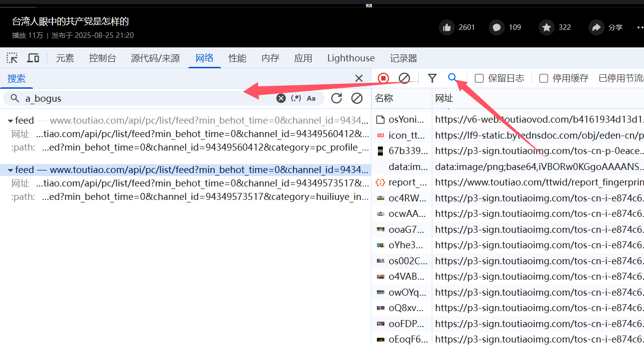Click the report_fingerprint URL cell

(539, 182)
